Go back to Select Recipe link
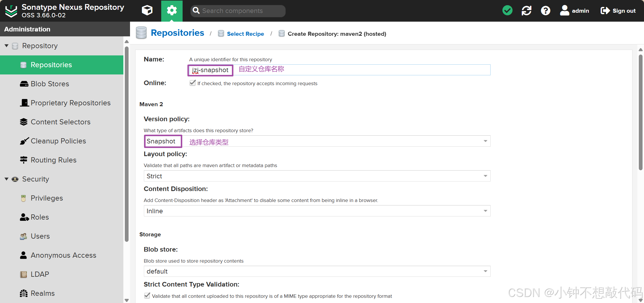The height and width of the screenshot is (303, 644). [245, 34]
